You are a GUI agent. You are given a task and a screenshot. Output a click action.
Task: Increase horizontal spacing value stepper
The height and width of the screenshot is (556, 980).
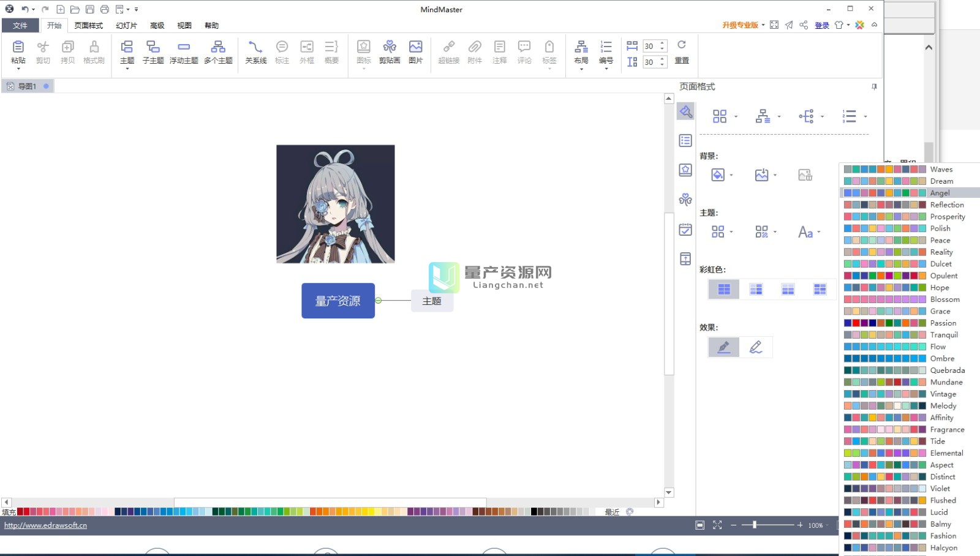click(x=662, y=43)
